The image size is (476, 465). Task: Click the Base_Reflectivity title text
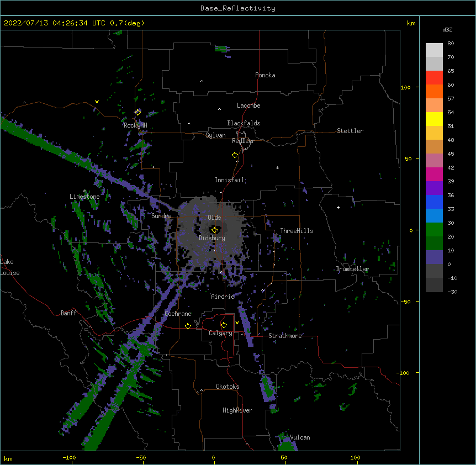[238, 8]
